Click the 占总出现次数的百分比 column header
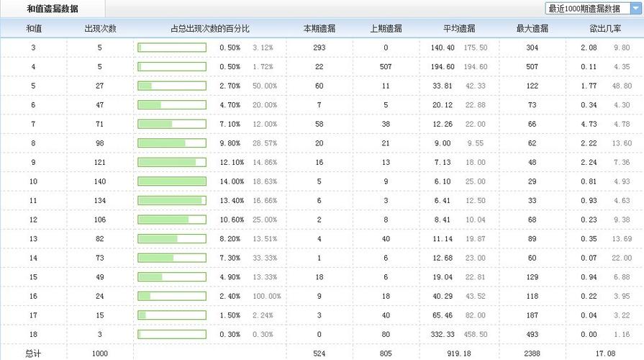 click(x=210, y=28)
